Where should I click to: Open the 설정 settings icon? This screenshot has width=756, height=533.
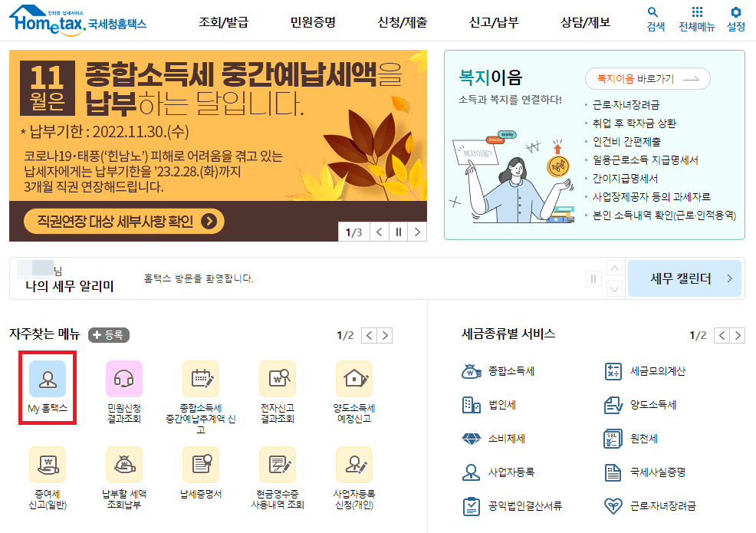[737, 18]
